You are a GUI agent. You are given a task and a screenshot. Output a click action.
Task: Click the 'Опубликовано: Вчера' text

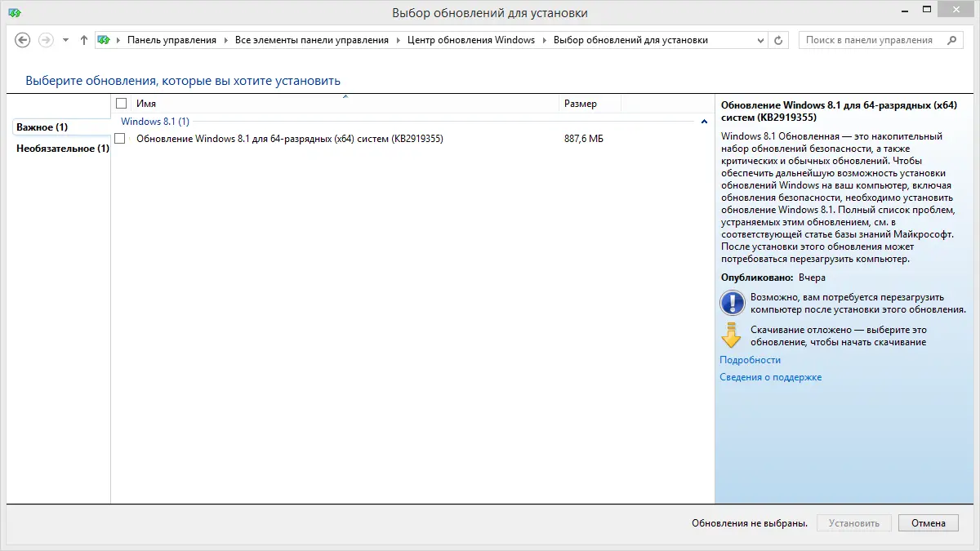(x=773, y=278)
